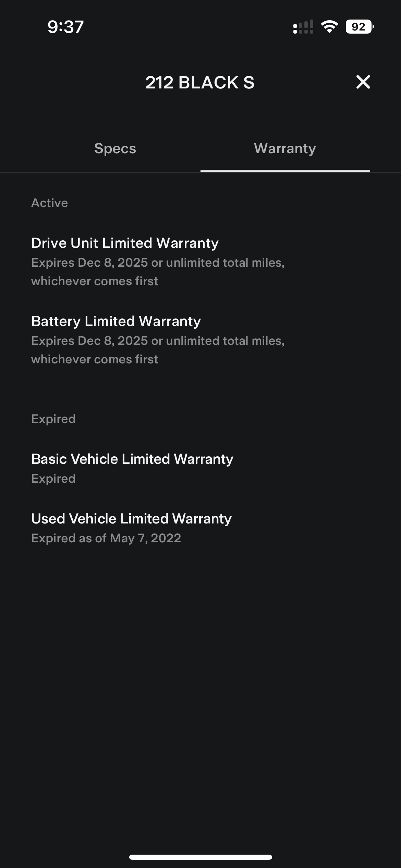Tap Used Vehicle Limited Warranty item
This screenshot has height=868, width=401.
click(x=131, y=519)
